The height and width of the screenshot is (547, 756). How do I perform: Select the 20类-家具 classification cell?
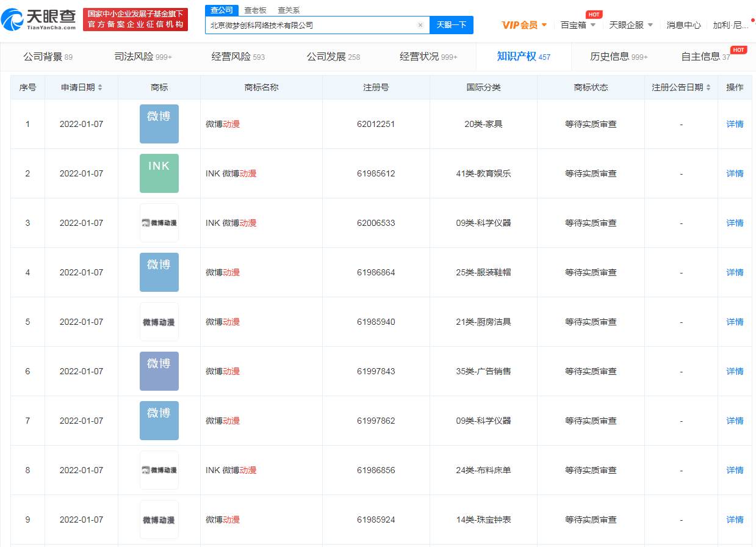483,124
